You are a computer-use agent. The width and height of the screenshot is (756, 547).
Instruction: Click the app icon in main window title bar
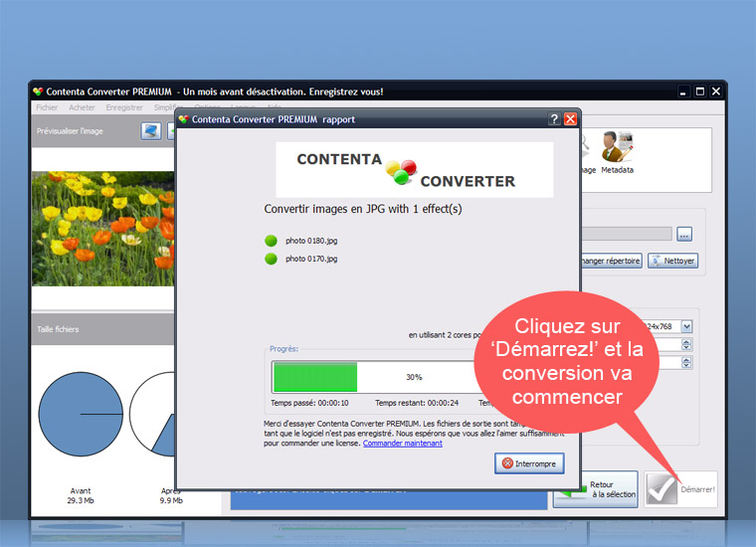38,91
